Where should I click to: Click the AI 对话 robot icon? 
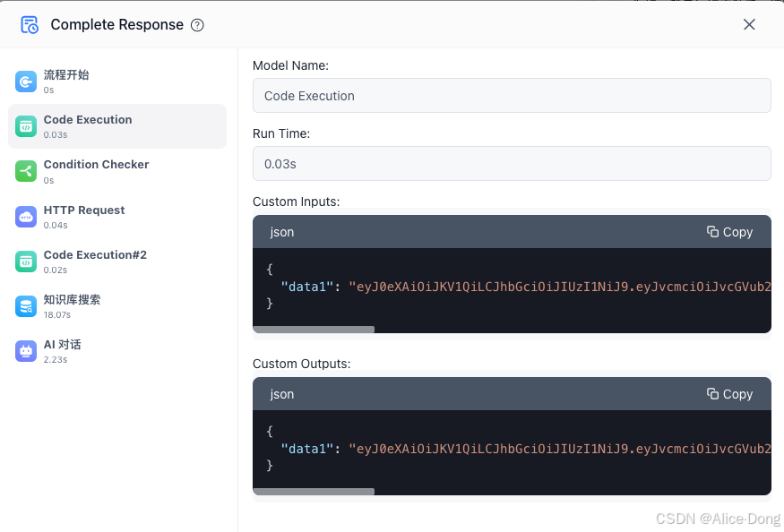[26, 351]
